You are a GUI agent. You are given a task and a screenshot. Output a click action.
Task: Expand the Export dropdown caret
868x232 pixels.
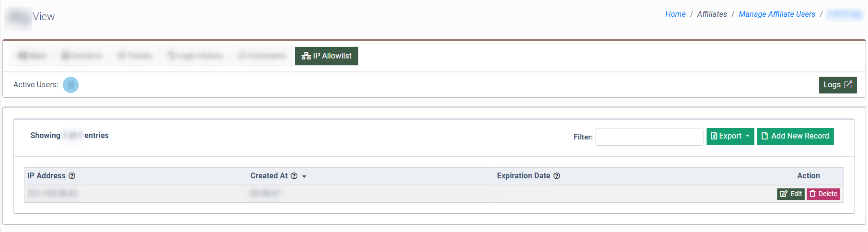pyautogui.click(x=747, y=136)
